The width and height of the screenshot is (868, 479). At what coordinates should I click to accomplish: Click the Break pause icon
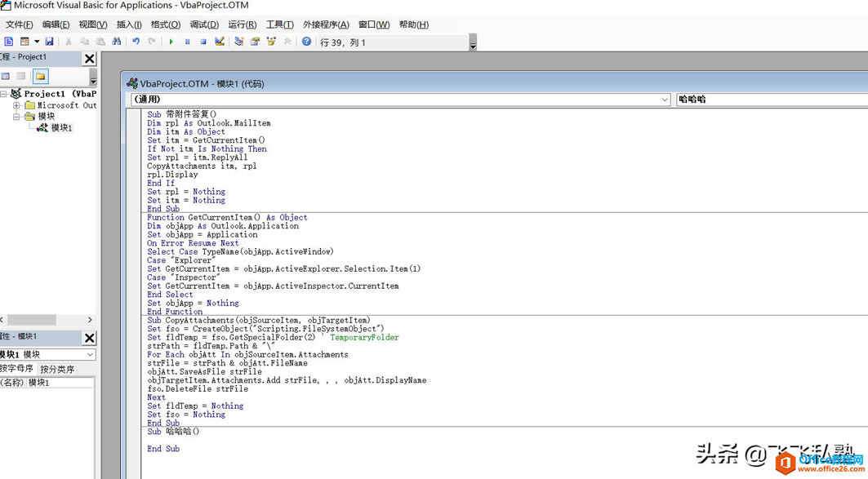[187, 42]
